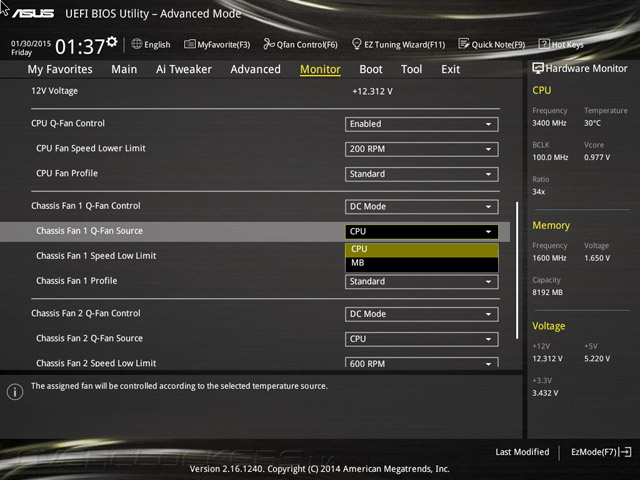640x480 pixels.
Task: Open the Ai Tweaker tab
Action: [x=184, y=69]
